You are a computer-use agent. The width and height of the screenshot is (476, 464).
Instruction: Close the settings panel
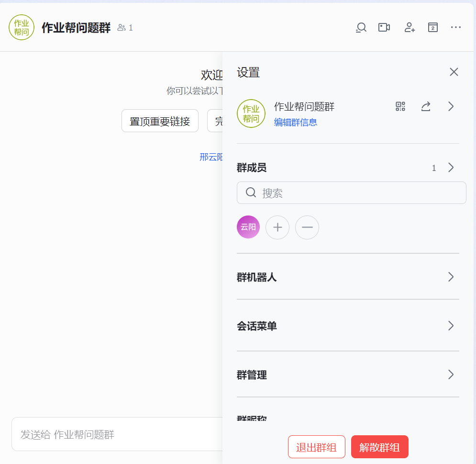point(454,72)
